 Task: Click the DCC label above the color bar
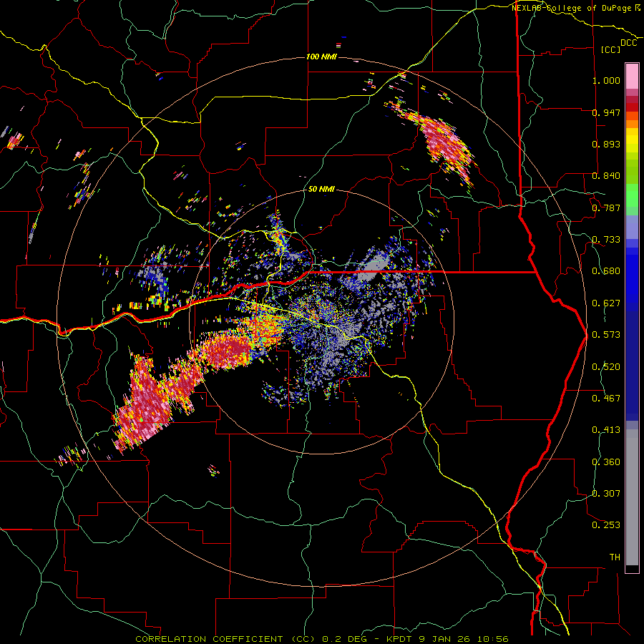tap(628, 43)
